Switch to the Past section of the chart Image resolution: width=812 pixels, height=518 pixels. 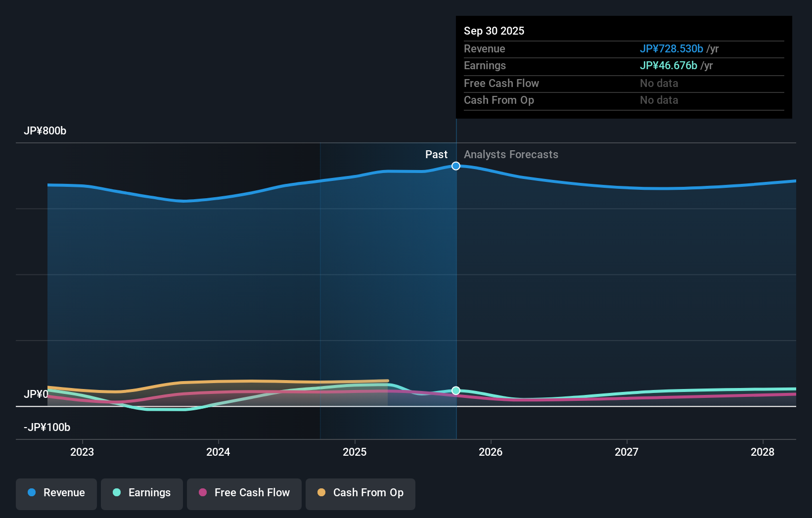[436, 154]
